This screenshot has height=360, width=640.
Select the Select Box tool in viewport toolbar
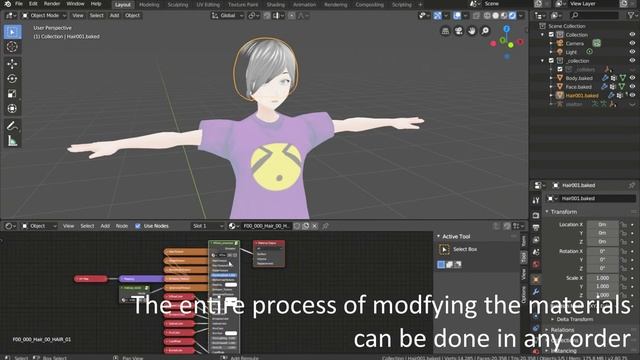click(12, 32)
